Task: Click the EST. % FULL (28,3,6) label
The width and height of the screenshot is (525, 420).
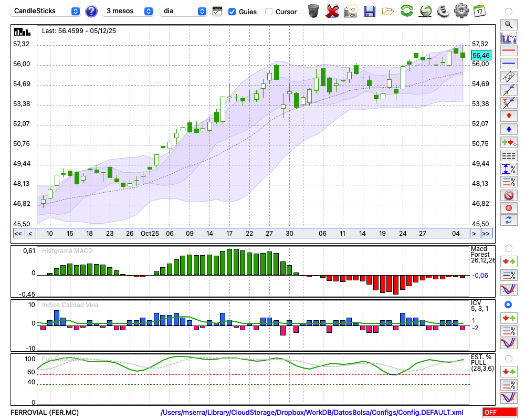Action: (482, 363)
